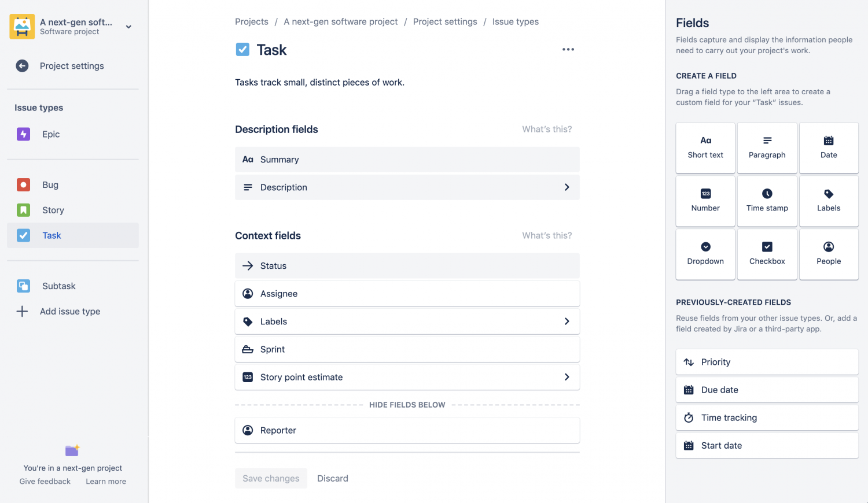
Task: Click the red Bug issue type icon
Action: [x=23, y=185]
